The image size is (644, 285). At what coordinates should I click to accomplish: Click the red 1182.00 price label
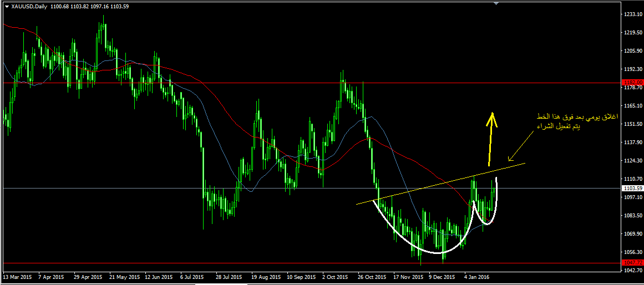tap(632, 82)
